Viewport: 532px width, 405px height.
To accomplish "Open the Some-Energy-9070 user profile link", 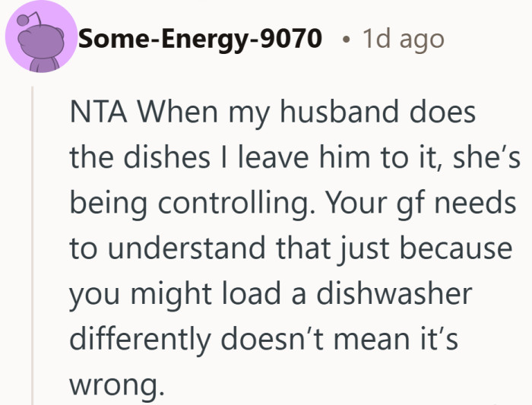I will 201,37.
